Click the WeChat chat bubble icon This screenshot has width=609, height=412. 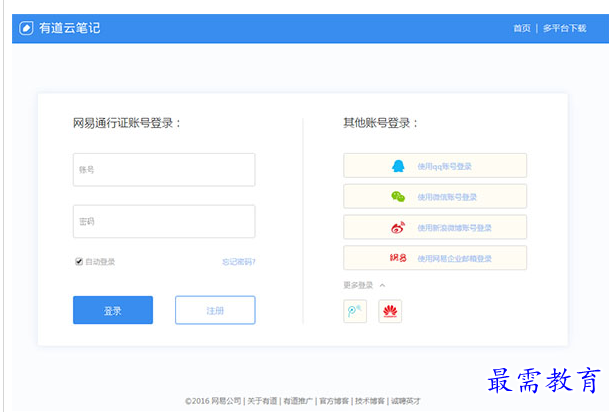click(398, 196)
